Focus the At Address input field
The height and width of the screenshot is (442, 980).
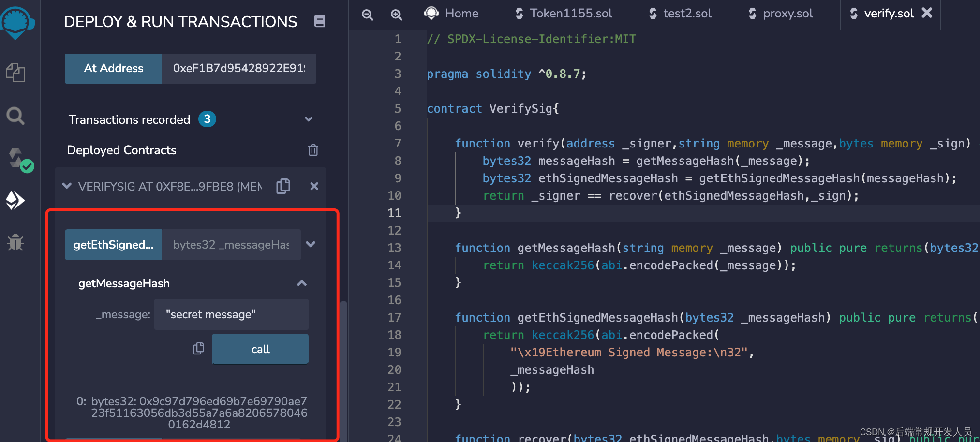[x=239, y=69]
